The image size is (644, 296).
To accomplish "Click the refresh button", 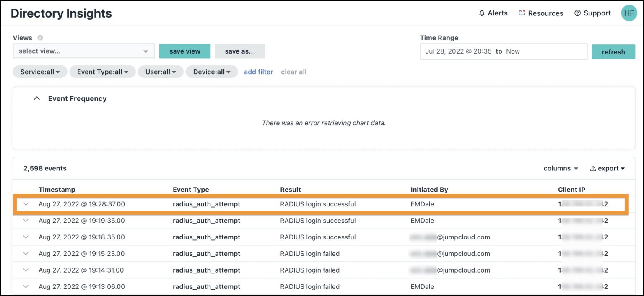I will [x=613, y=51].
